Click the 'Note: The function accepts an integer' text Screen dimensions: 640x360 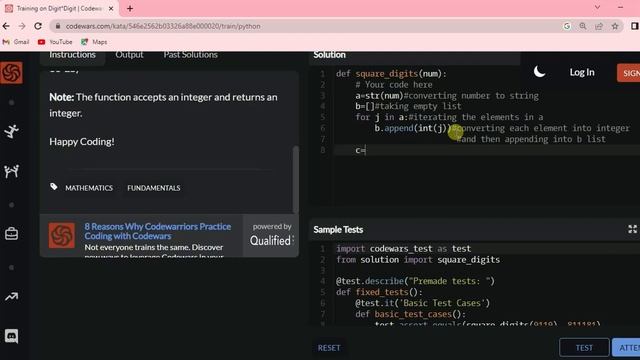pos(163,105)
